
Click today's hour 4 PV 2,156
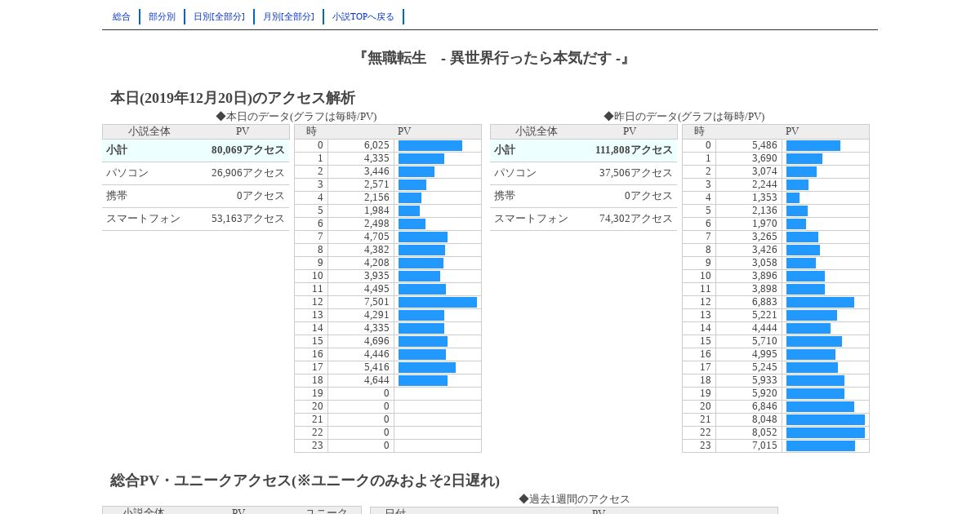(376, 197)
